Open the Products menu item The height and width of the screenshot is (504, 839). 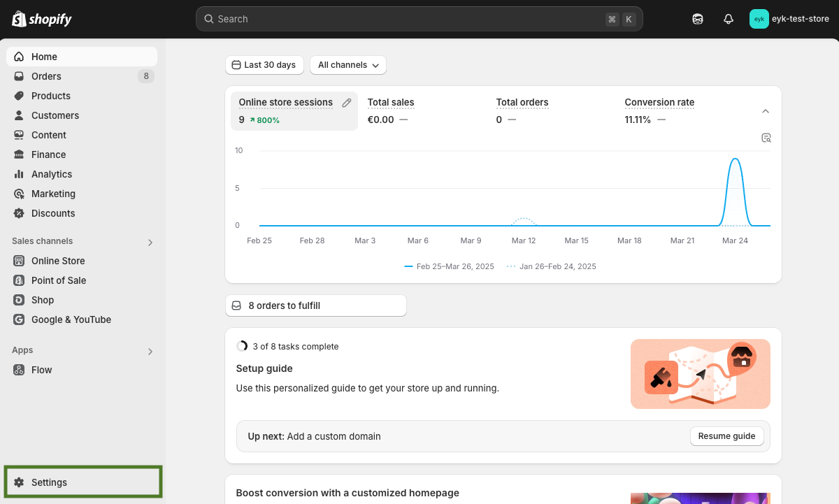pos(82,96)
